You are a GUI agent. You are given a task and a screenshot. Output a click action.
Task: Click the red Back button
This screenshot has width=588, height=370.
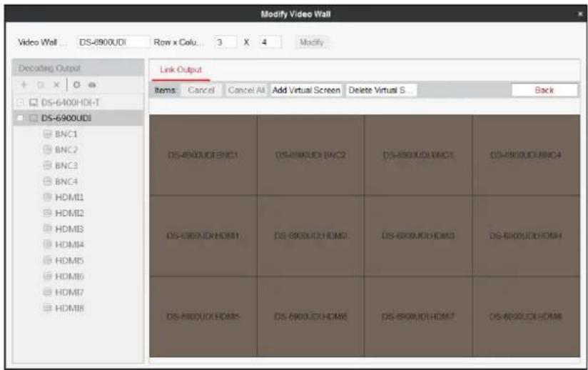coord(544,91)
